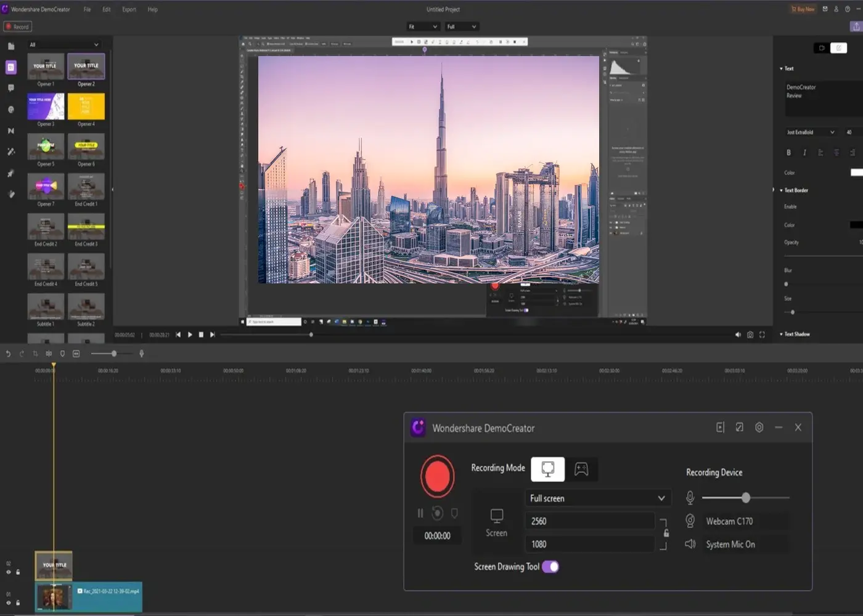Select the screen recording mode icon
863x616 pixels.
[547, 469]
